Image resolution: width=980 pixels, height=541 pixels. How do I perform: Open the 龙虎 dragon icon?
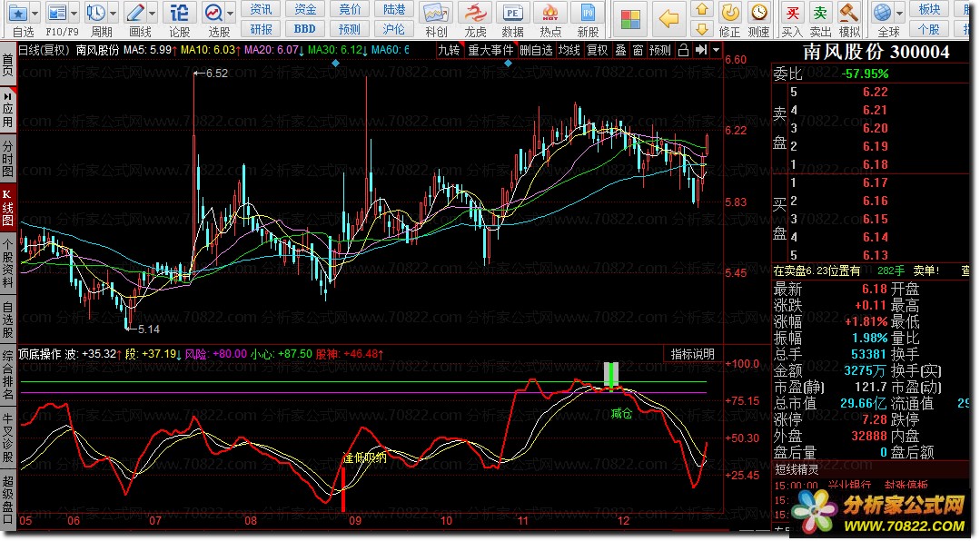click(475, 13)
